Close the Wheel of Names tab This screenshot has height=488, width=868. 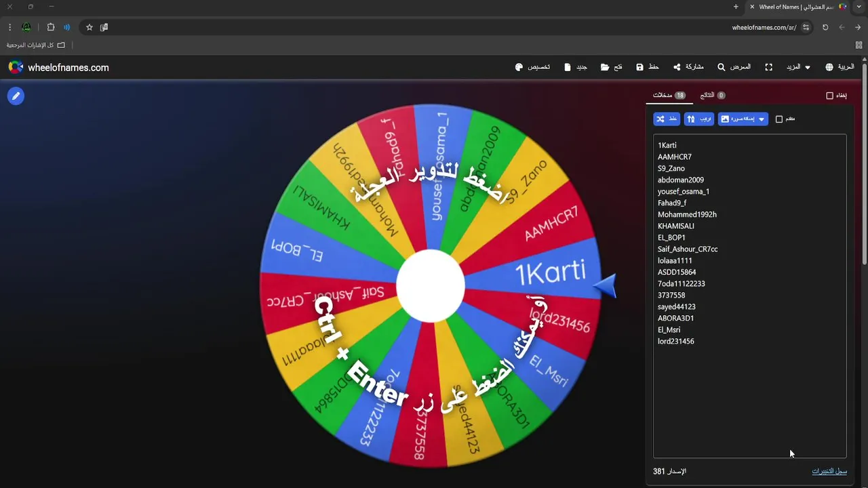pyautogui.click(x=752, y=7)
